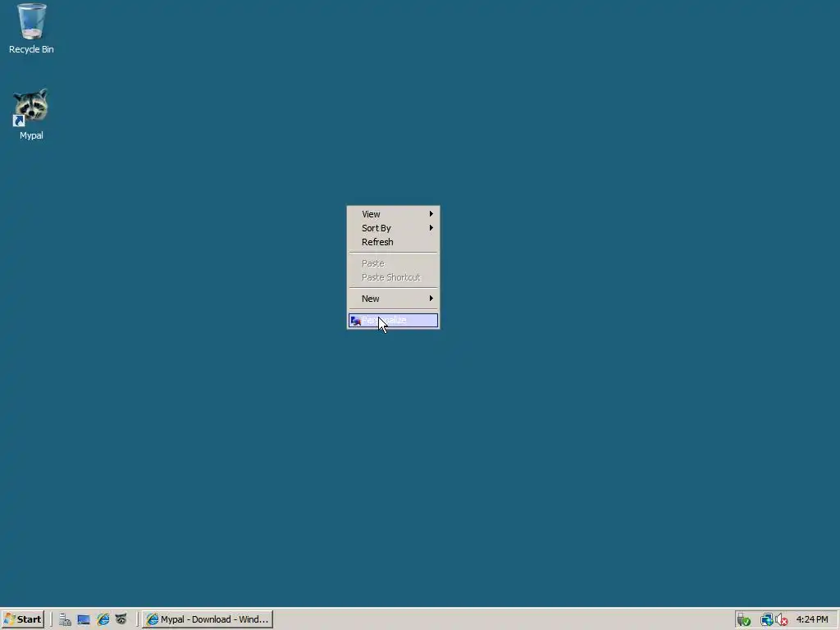Switch to Mypal - Download taskbar window
840x630 pixels.
point(208,619)
